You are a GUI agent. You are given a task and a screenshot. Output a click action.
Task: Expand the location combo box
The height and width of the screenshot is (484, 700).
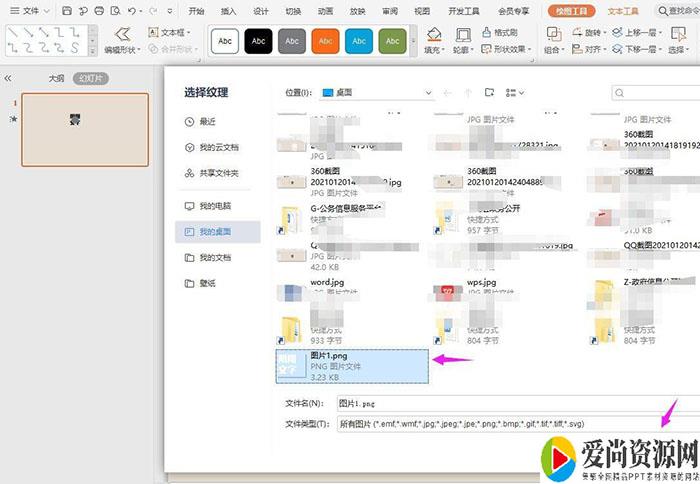tap(427, 93)
